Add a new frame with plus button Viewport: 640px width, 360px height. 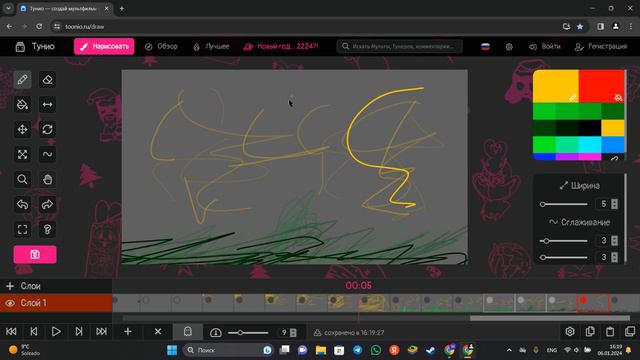coord(128,331)
